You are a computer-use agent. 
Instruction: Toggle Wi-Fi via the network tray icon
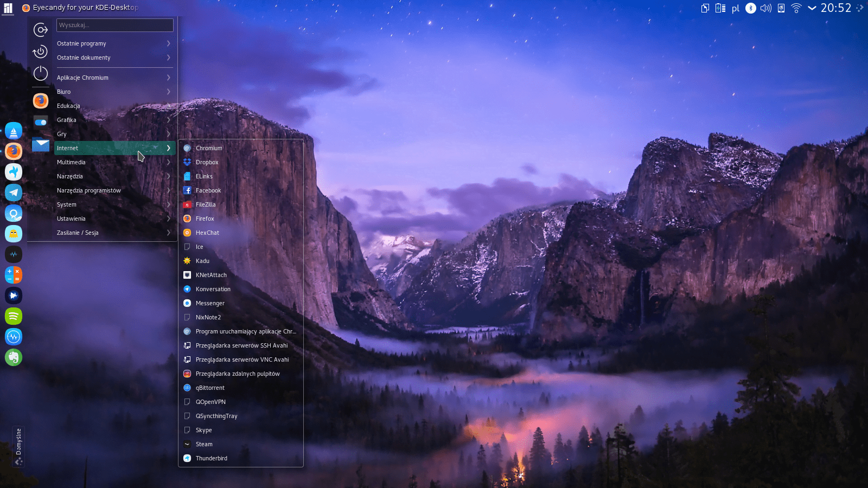coord(796,8)
